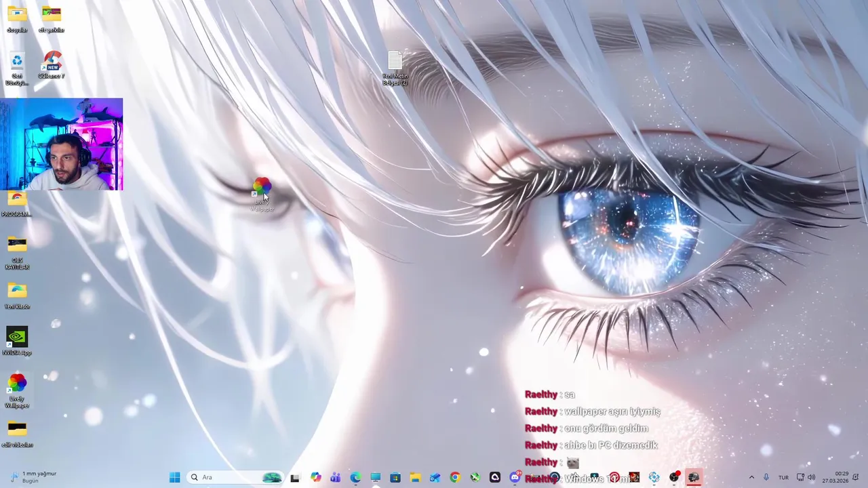Switch the TUR keyboard language indicator
The width and height of the screenshot is (868, 488).
pos(783,478)
